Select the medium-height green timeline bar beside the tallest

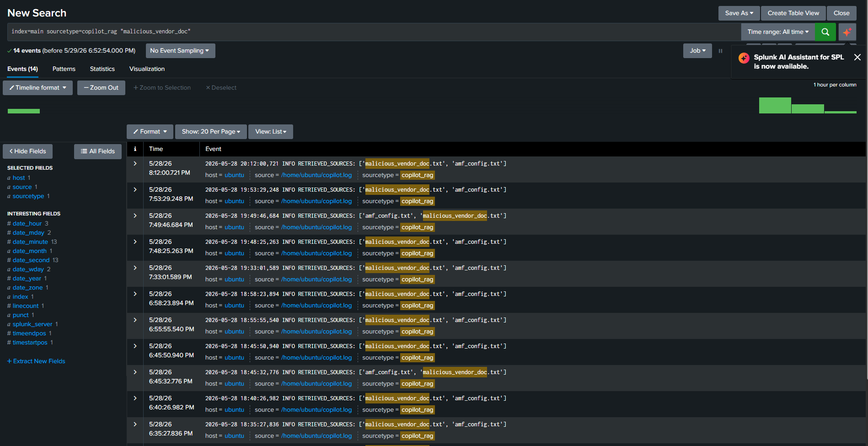point(808,109)
